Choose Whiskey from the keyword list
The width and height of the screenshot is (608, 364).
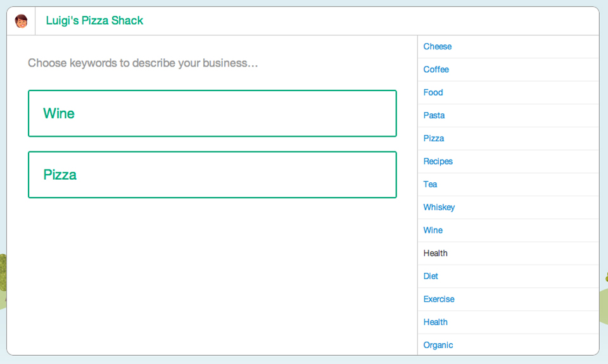[508, 207]
